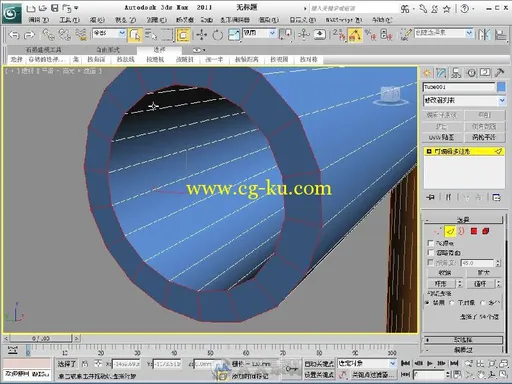The image size is (512, 384).
Task: Expand the Soft Selection rollout (软选择)
Action: (x=463, y=340)
